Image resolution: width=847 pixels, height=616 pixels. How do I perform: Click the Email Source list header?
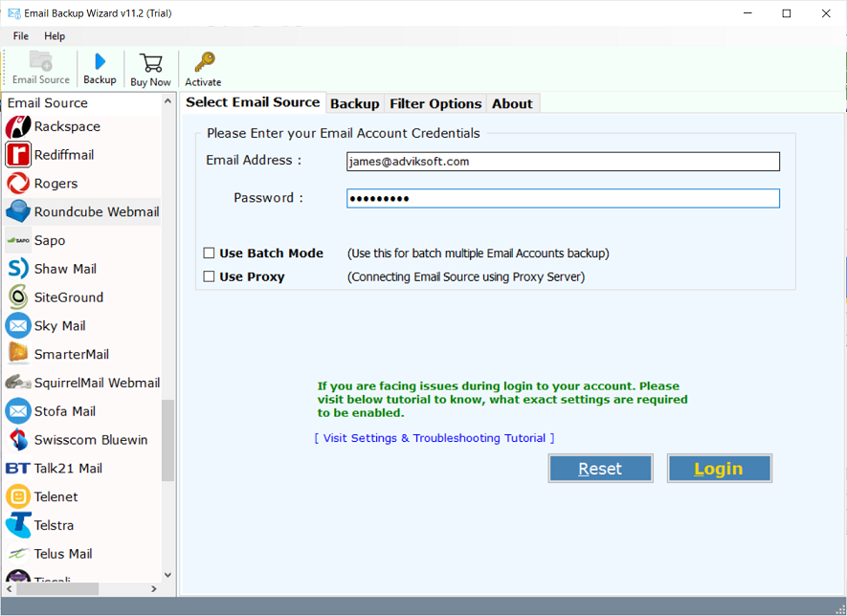click(48, 102)
